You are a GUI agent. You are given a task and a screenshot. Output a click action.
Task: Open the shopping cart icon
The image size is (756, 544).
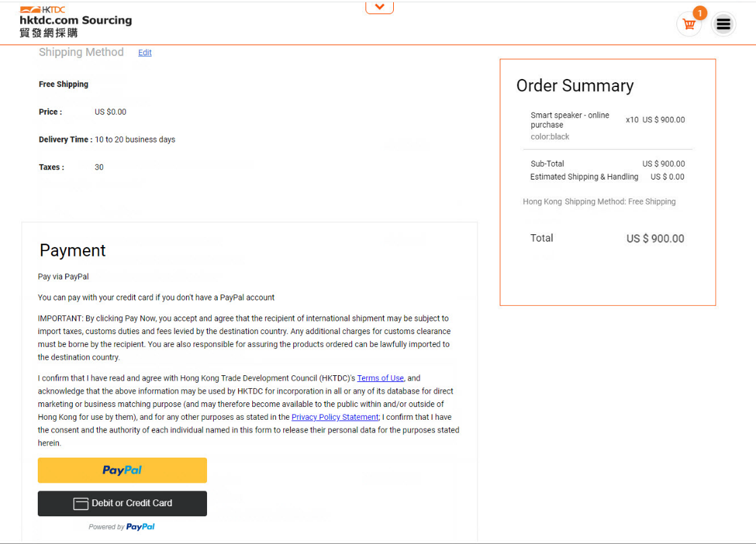click(x=689, y=24)
